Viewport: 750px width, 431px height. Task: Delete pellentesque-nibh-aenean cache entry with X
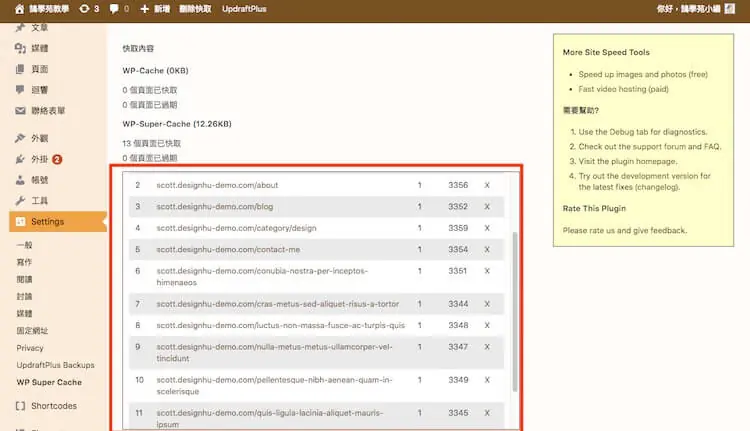(x=487, y=380)
